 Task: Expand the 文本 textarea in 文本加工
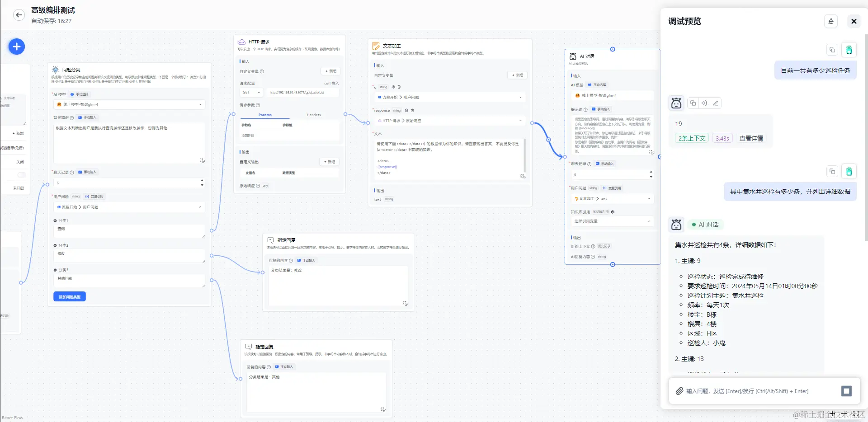[523, 176]
